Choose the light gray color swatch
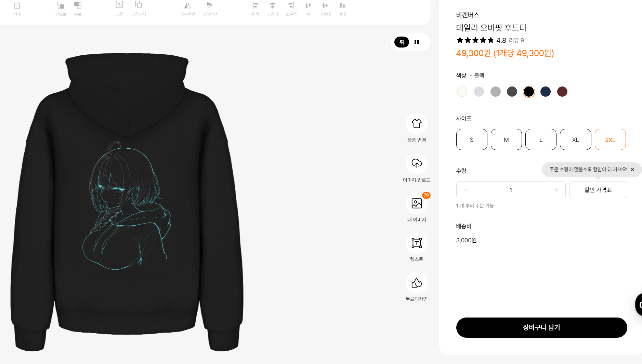This screenshot has width=642, height=364. [x=479, y=92]
